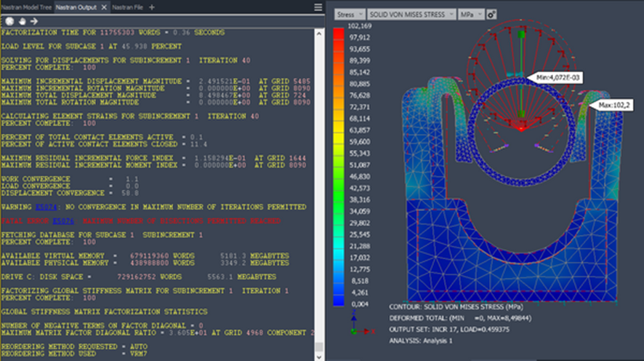Click the E5074 link in warning line

[48, 207]
